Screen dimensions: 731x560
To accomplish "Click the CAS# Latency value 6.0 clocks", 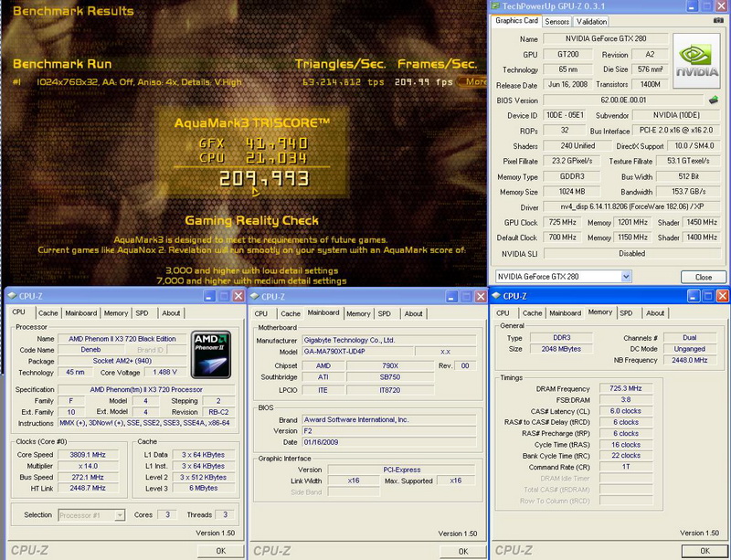I will [x=625, y=411].
